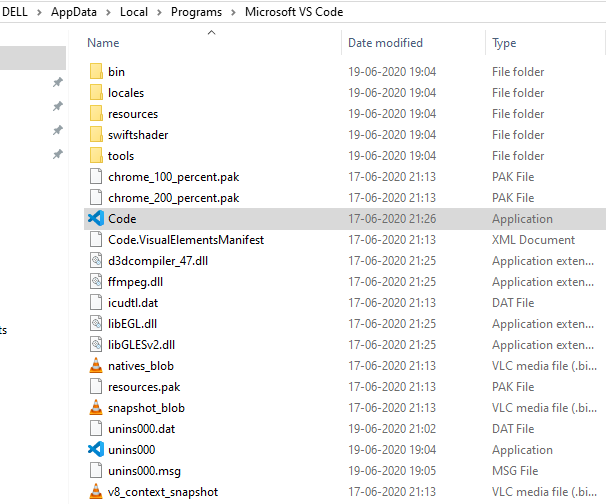
Task: Click the DLL icon for libGLESv2.dll
Action: [96, 345]
